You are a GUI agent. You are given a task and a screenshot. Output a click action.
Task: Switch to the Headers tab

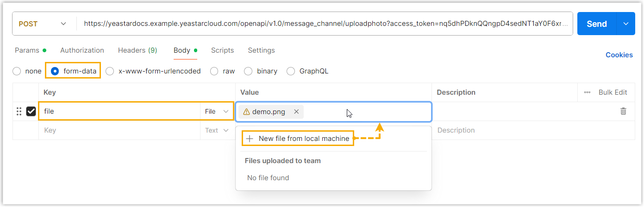137,50
